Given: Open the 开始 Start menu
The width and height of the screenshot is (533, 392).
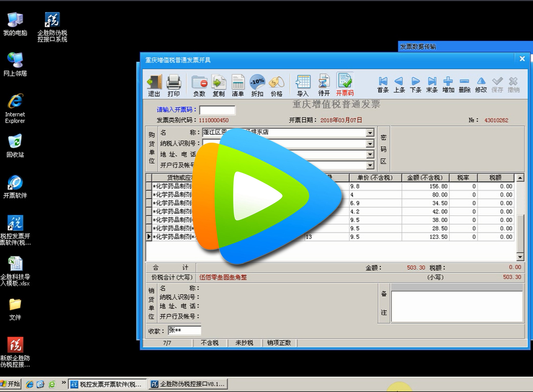Looking at the screenshot, I should click(11, 384).
